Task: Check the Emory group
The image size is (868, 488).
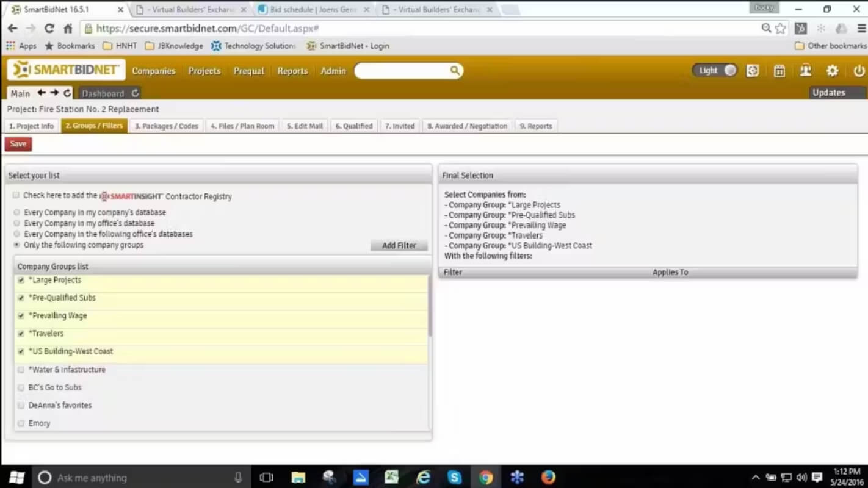Action: (21, 423)
